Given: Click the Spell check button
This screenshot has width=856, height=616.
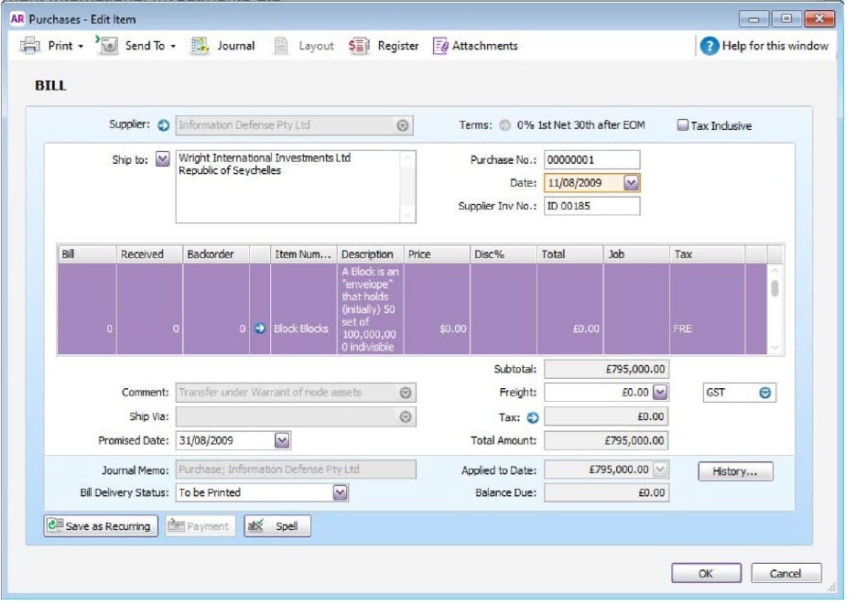Looking at the screenshot, I should pyautogui.click(x=277, y=526).
